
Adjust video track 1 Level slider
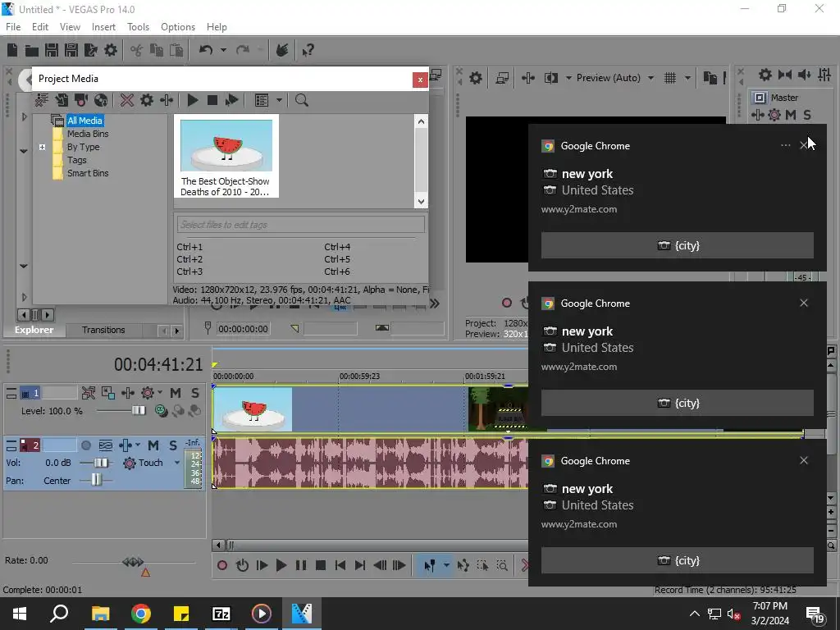click(x=138, y=410)
